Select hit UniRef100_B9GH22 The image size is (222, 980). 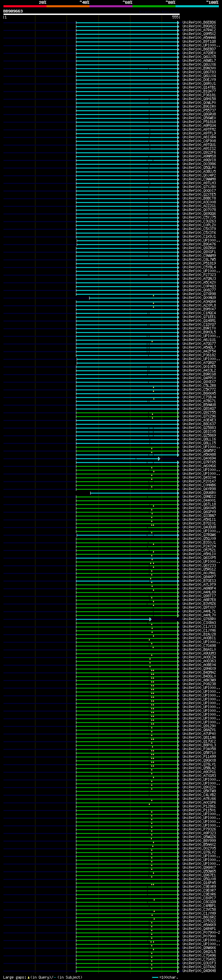tap(199, 26)
